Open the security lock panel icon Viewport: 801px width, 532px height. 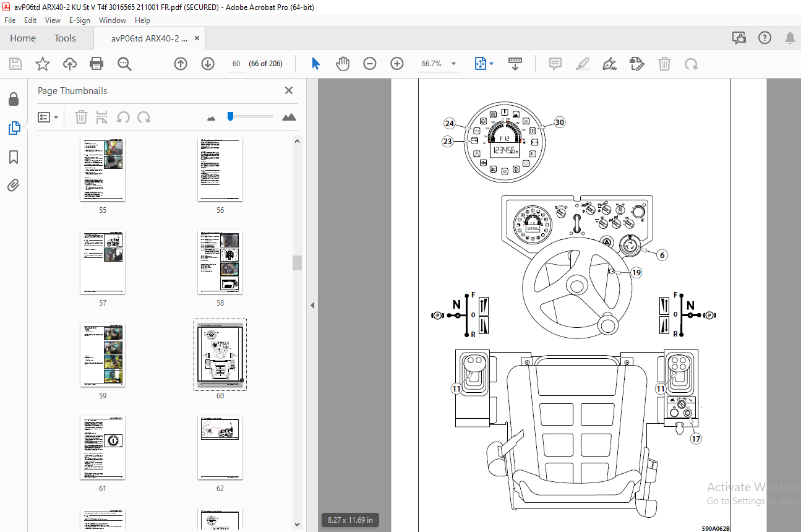pos(14,99)
